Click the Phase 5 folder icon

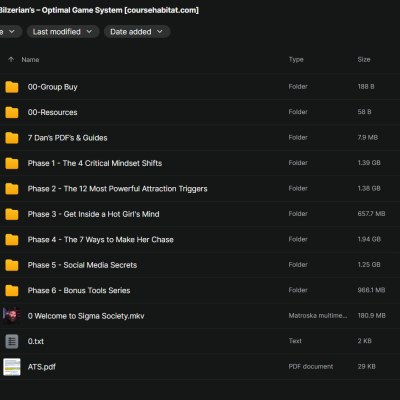coord(12,265)
